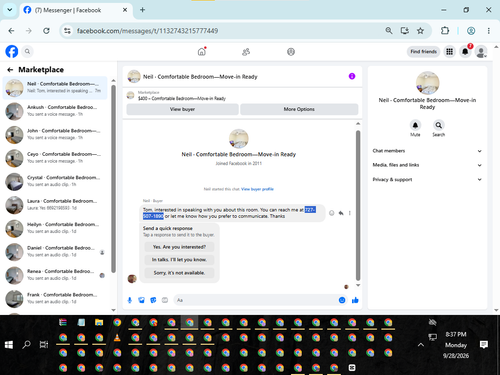This screenshot has width=500, height=375.
Task: Expand the Chat members section
Action: 427,151
